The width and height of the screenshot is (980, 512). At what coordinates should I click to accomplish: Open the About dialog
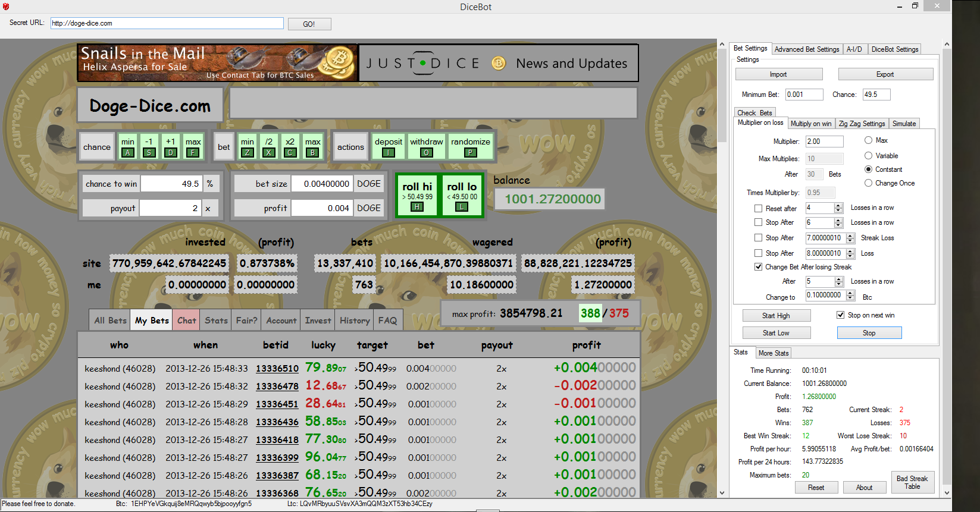(865, 488)
